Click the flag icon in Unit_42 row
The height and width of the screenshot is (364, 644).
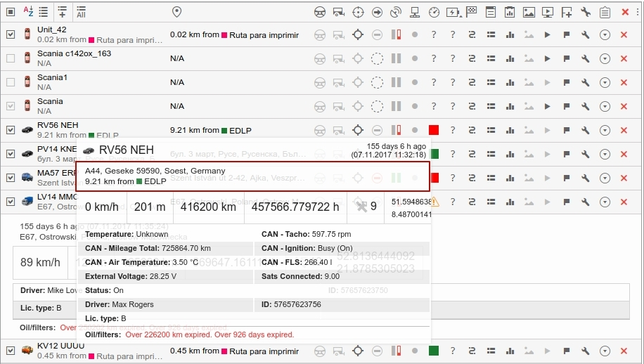click(x=567, y=35)
